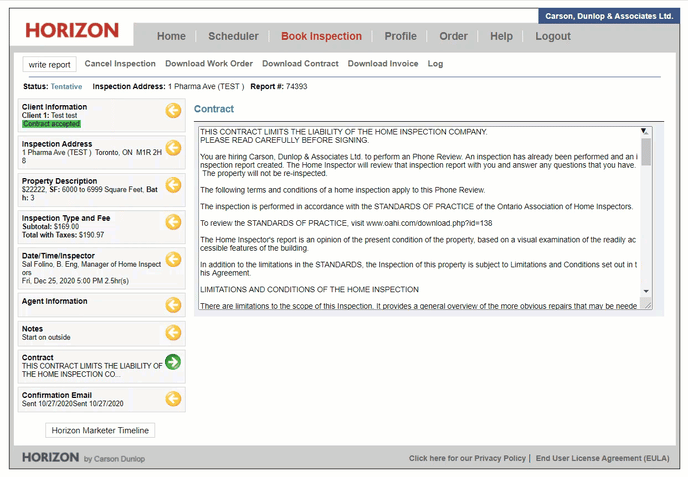
Task: Click green arrow icon beside Contract
Action: (x=173, y=362)
